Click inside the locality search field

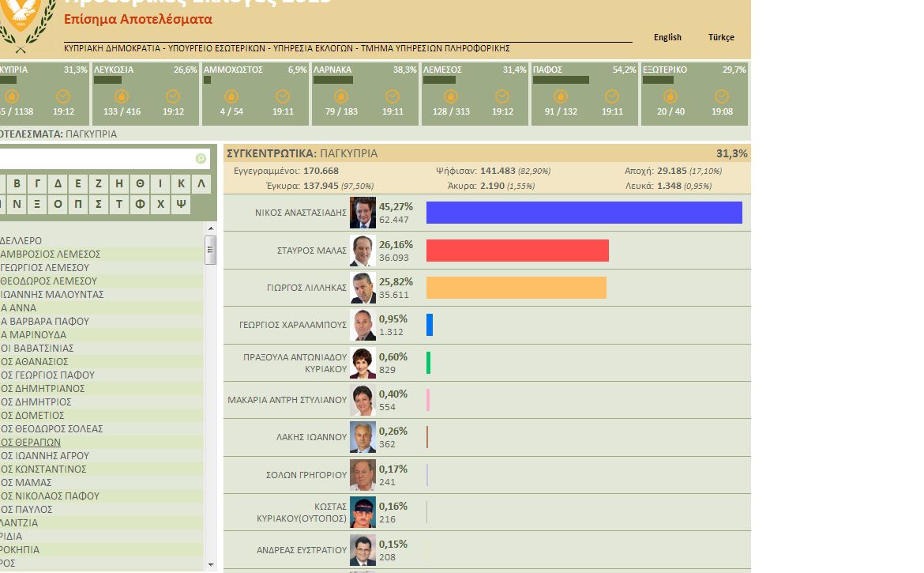(95, 159)
